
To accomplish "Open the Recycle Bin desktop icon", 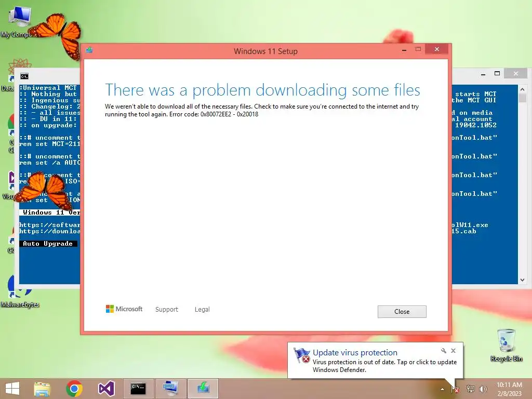I will (506, 345).
